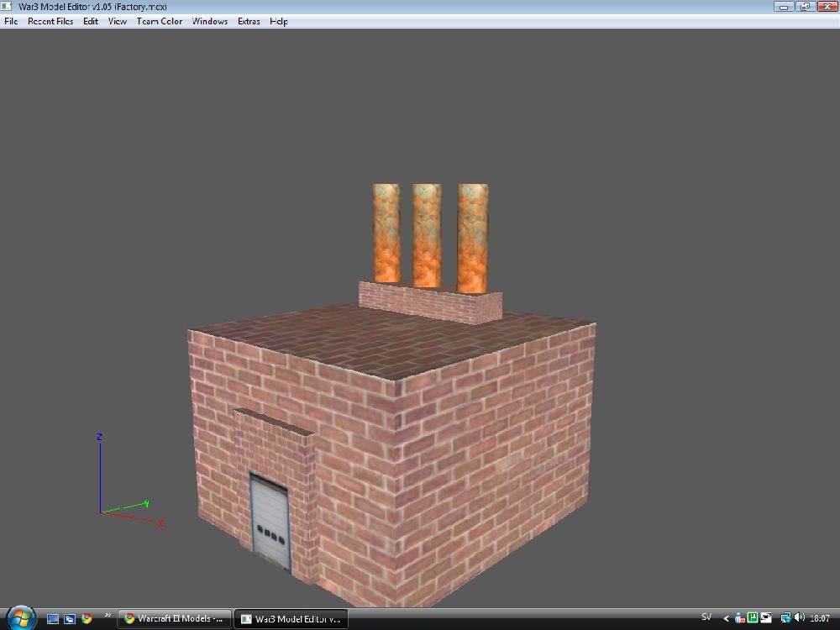Minimize the War3 Model Editor window
This screenshot has width=840, height=630.
[784, 7]
